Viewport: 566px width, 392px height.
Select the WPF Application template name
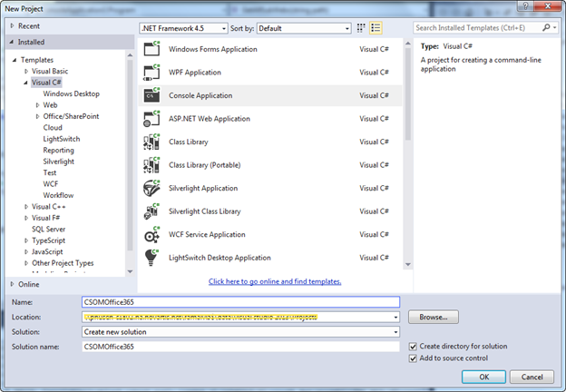[195, 73]
